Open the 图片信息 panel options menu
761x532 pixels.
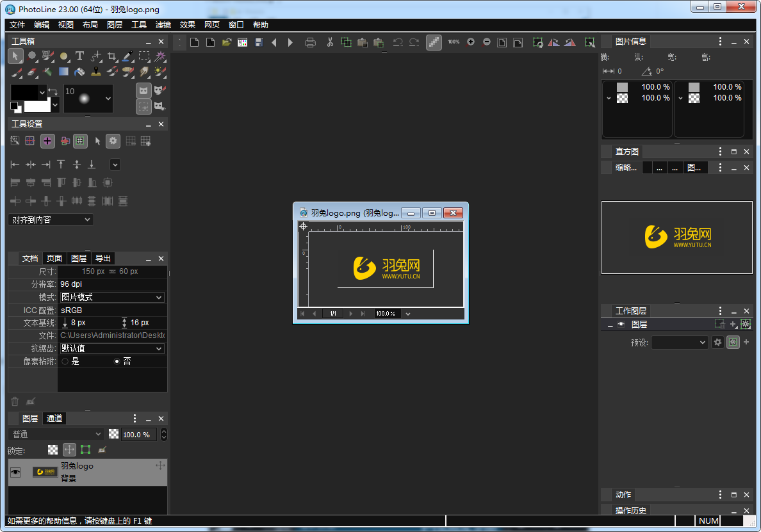pos(720,42)
